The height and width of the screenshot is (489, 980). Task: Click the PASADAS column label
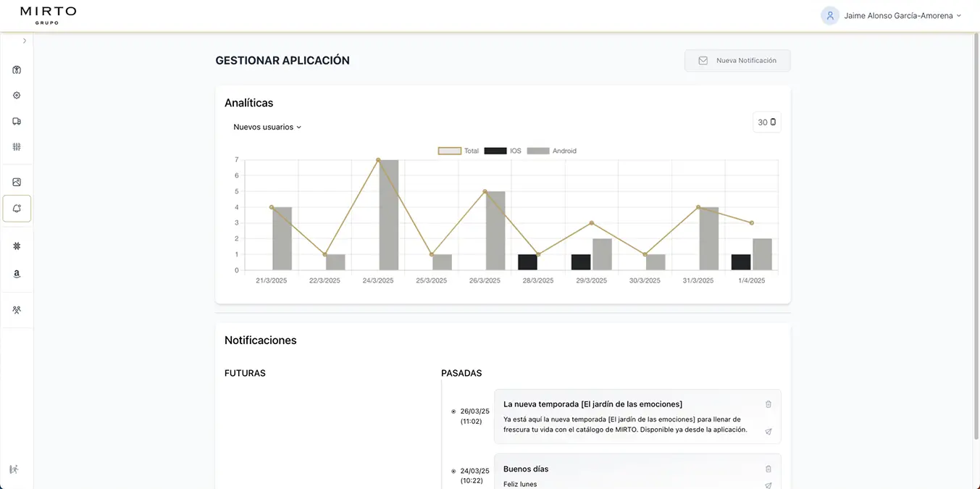point(461,373)
